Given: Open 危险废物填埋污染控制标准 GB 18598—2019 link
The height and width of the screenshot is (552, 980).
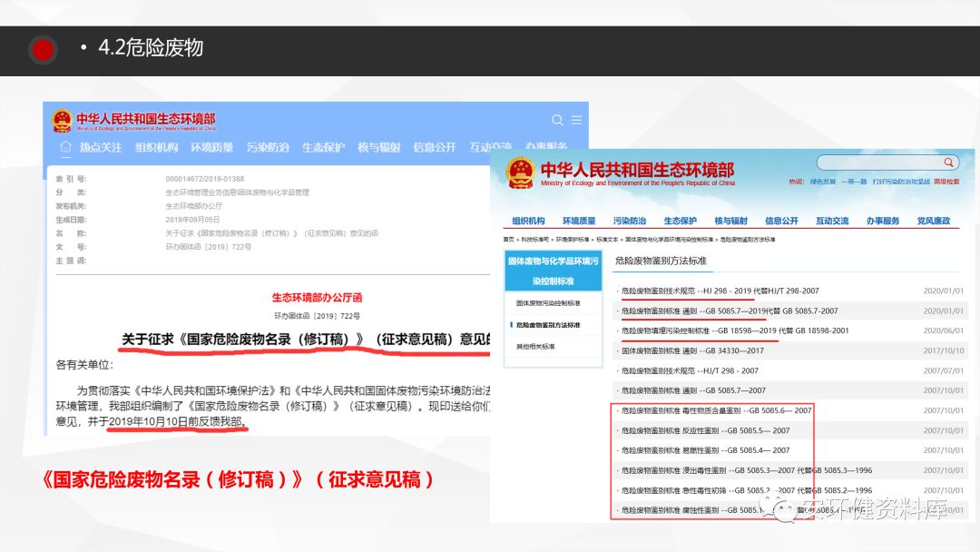Looking at the screenshot, I should [x=735, y=330].
